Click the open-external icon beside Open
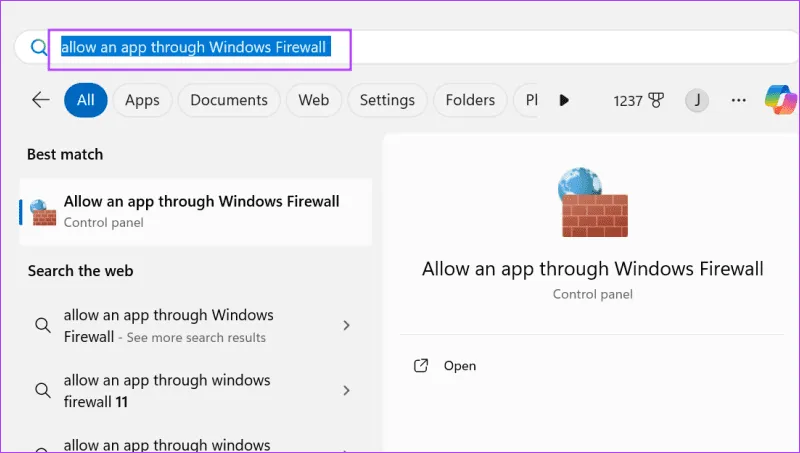Screen dimensions: 800x453 [421, 366]
